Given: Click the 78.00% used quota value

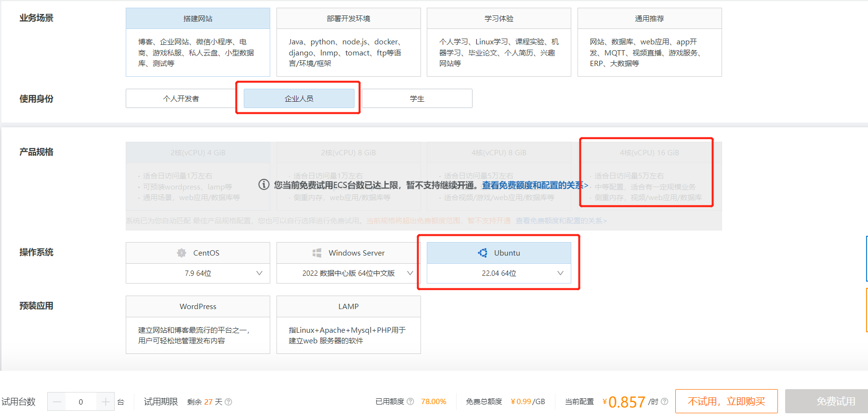Looking at the screenshot, I should pyautogui.click(x=434, y=402).
